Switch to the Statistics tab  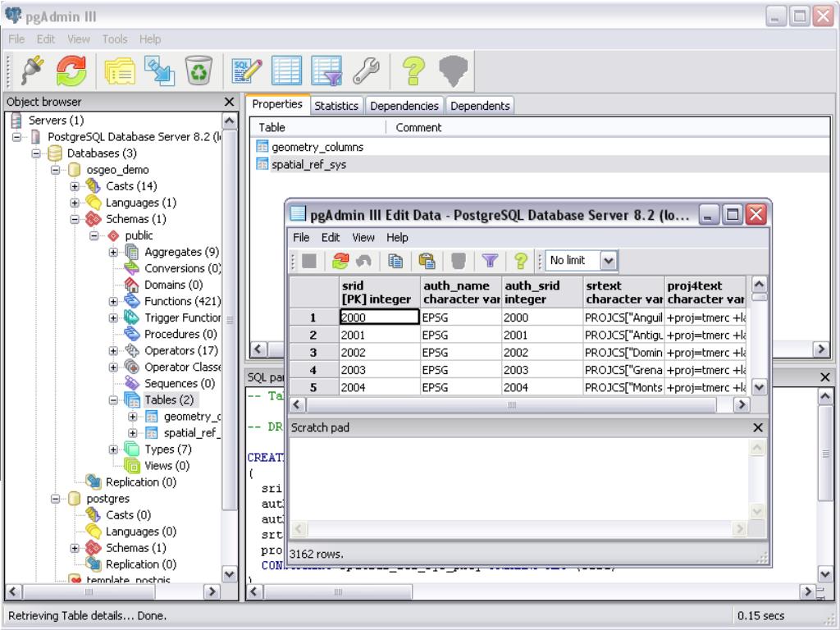tap(336, 106)
